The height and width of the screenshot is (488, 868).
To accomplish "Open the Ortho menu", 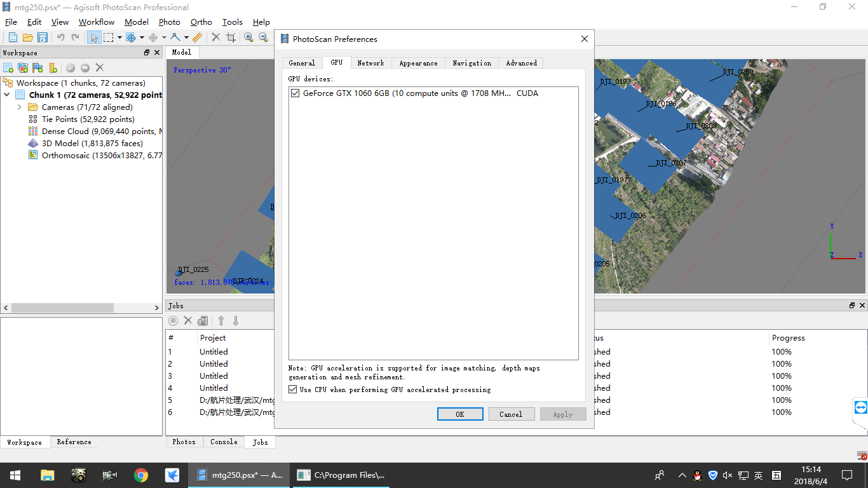I will click(201, 22).
